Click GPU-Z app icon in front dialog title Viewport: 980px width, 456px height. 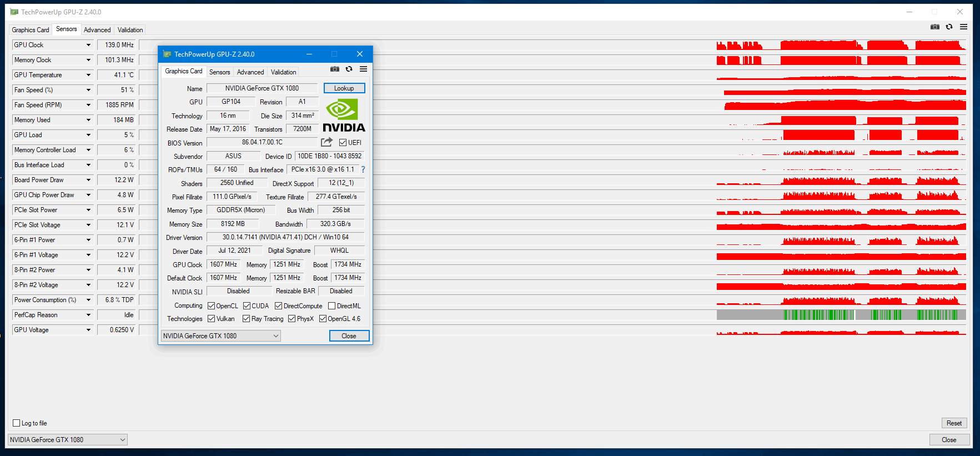(x=167, y=54)
